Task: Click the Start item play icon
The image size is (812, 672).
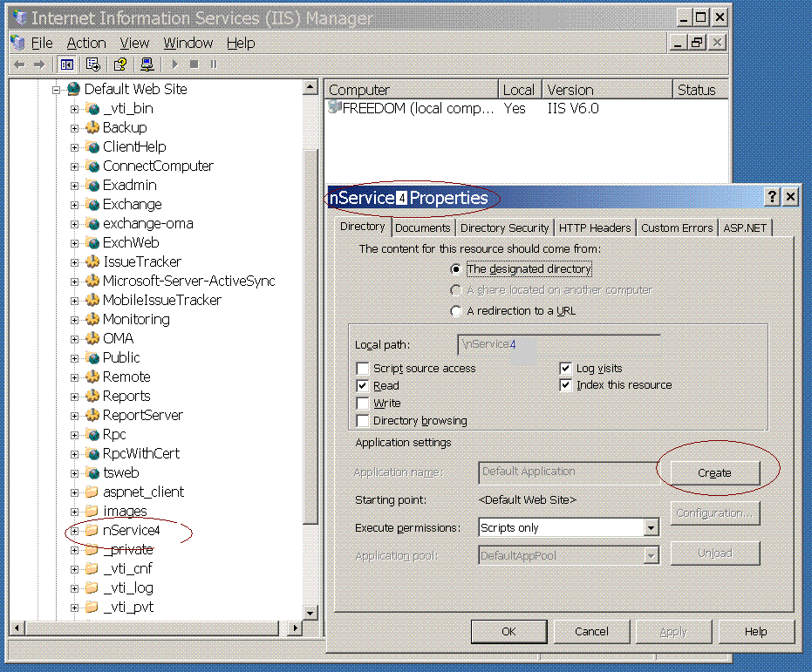Action: pyautogui.click(x=174, y=64)
